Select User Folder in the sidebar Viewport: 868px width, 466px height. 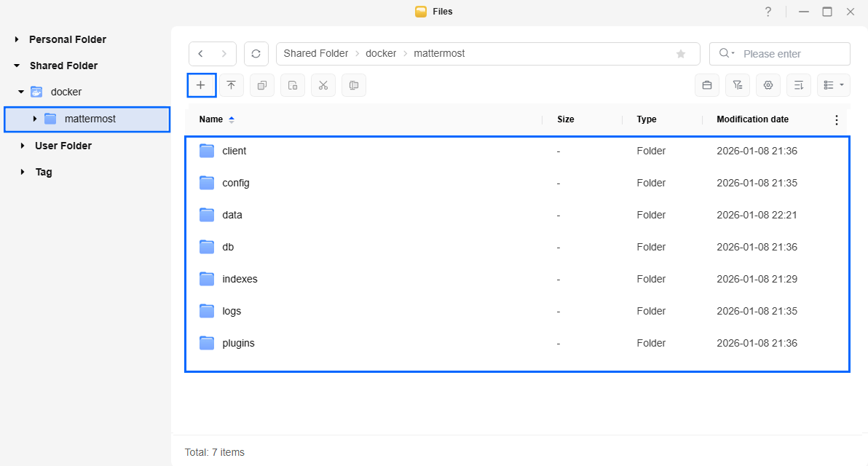coord(63,146)
